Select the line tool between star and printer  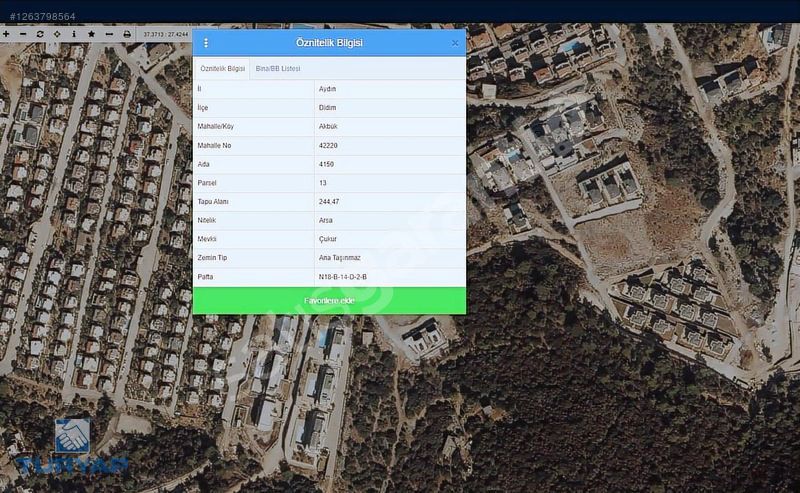109,34
